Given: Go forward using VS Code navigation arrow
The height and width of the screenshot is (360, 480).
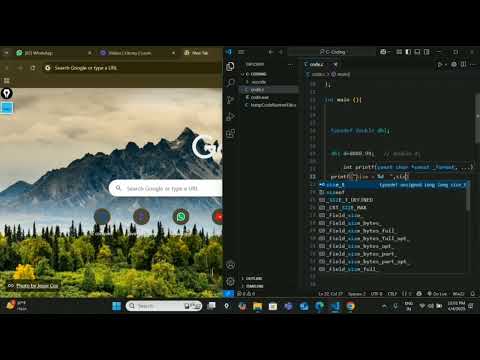Looking at the screenshot, I should click(x=281, y=52).
